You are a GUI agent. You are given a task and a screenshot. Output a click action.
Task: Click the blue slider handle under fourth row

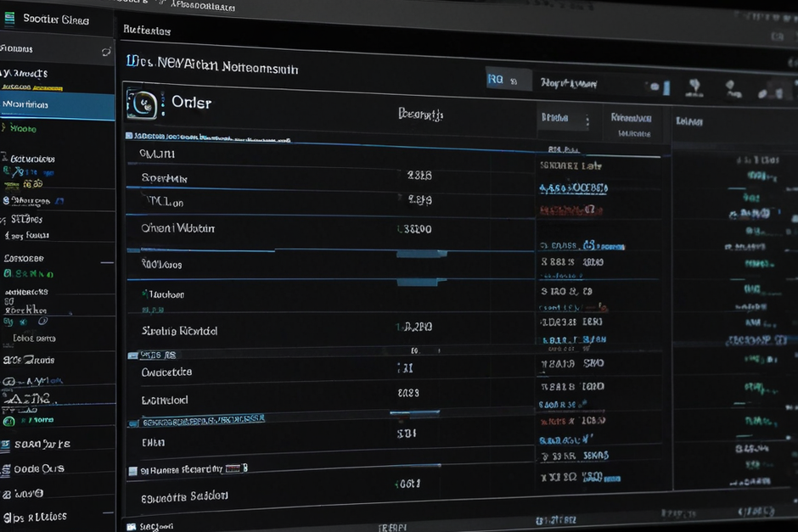[x=421, y=254]
